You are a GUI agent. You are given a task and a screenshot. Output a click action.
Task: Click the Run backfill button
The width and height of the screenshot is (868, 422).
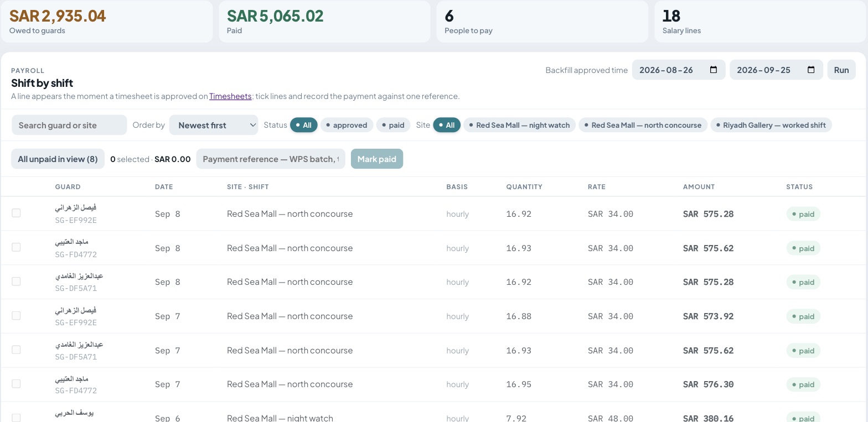pos(841,70)
